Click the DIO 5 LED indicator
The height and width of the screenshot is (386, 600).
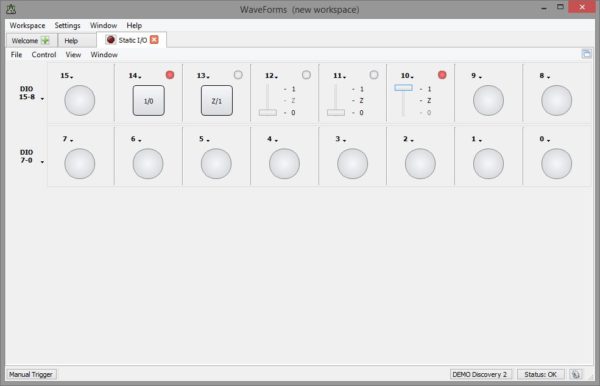point(216,164)
